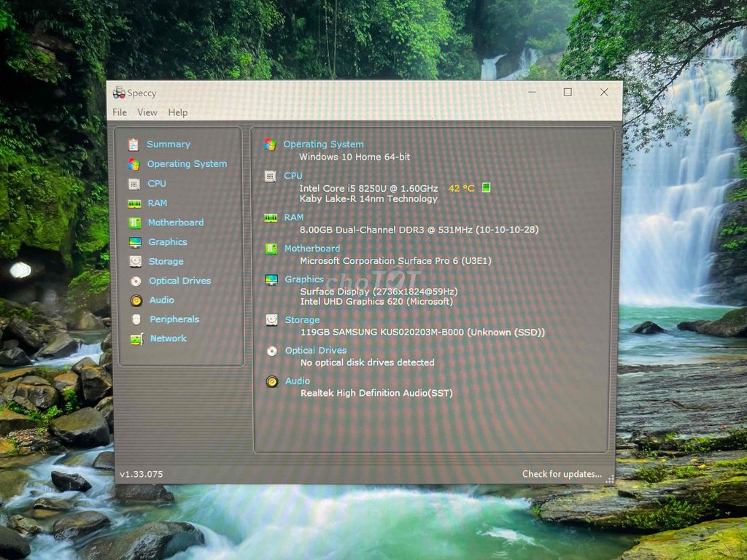Click the green CPU temperature indicator
747x560 pixels.
pos(487,188)
